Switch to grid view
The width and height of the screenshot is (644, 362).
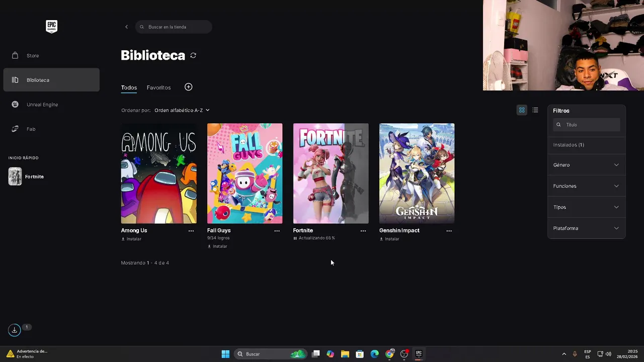pyautogui.click(x=522, y=110)
